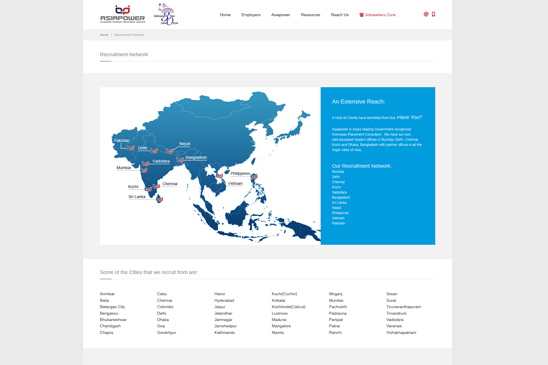
Task: Click Cebu in the cities list
Action: tap(162, 294)
